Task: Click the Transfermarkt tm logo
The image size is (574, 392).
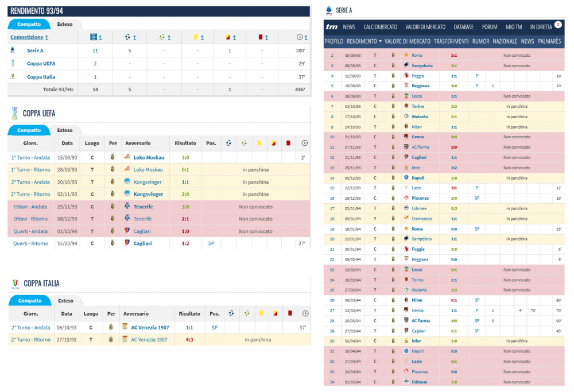Action: coord(332,27)
